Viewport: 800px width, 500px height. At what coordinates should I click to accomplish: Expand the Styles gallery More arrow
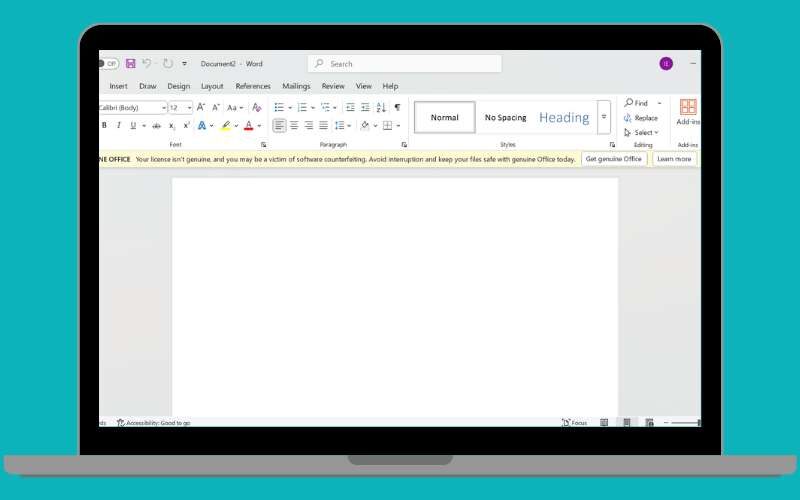click(604, 117)
